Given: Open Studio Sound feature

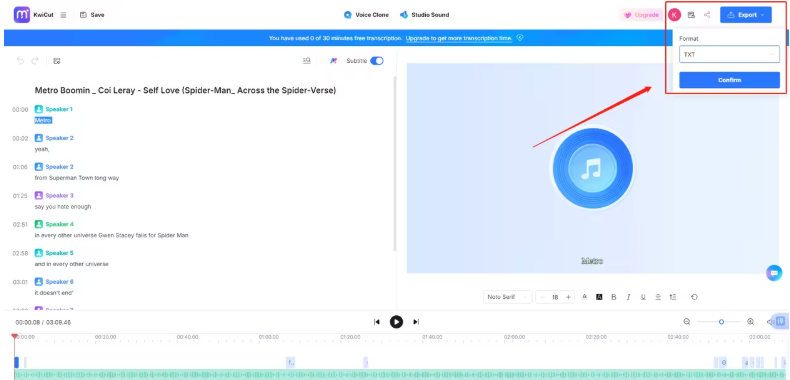Looking at the screenshot, I should (424, 15).
